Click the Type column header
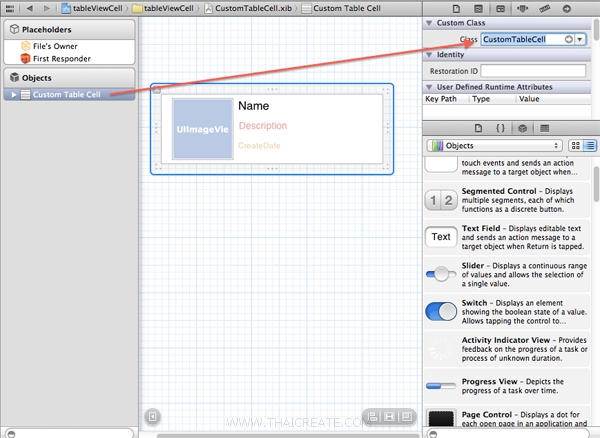600x438 pixels. [481, 99]
